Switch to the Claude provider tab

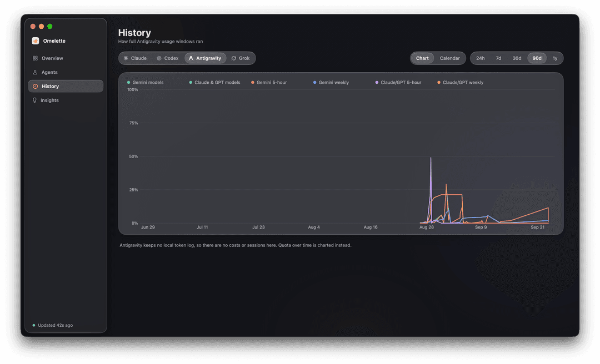(x=135, y=58)
